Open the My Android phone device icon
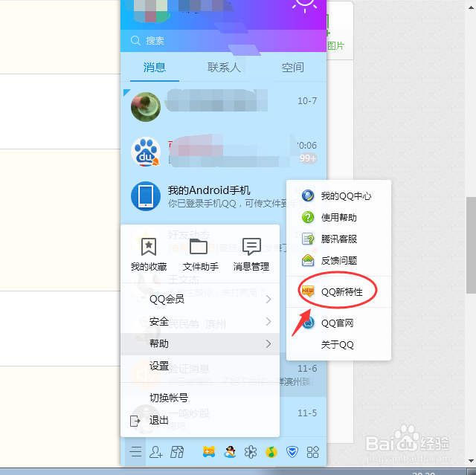The height and width of the screenshot is (475, 476). pos(146,196)
